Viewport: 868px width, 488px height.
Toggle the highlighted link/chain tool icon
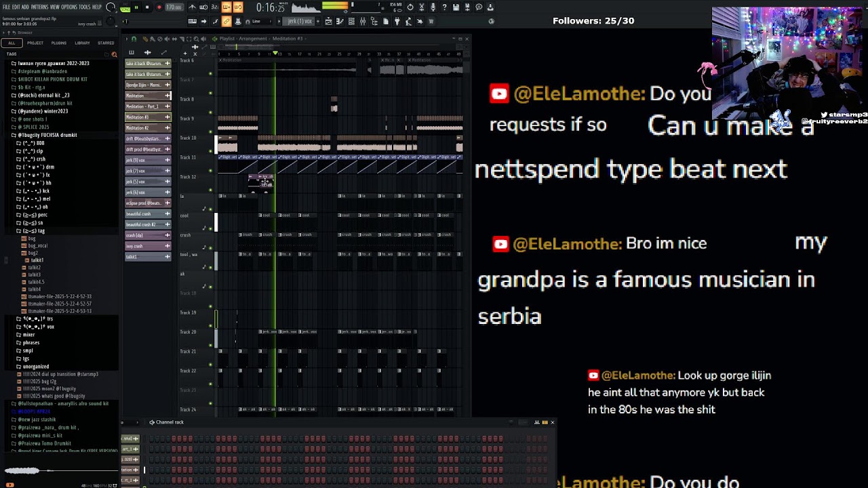click(x=226, y=22)
